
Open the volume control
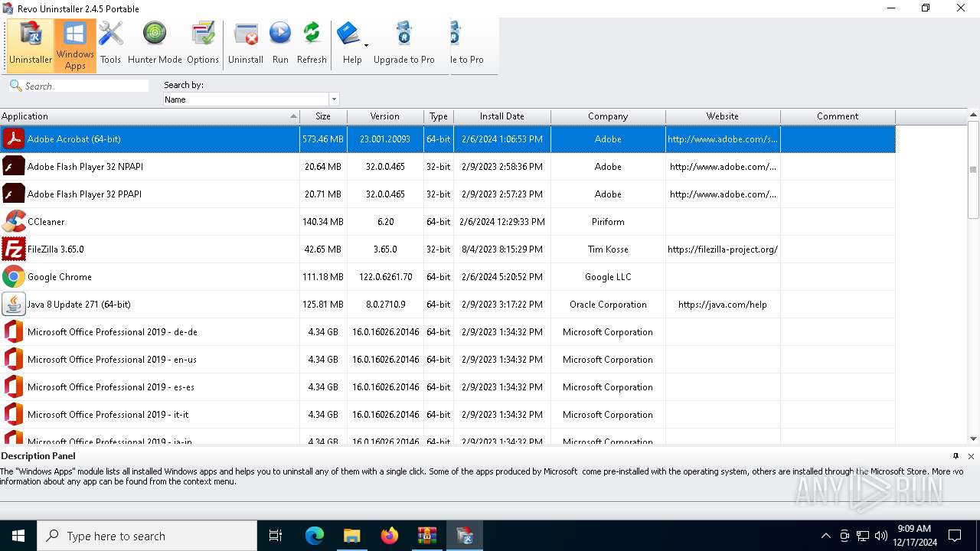(x=881, y=536)
